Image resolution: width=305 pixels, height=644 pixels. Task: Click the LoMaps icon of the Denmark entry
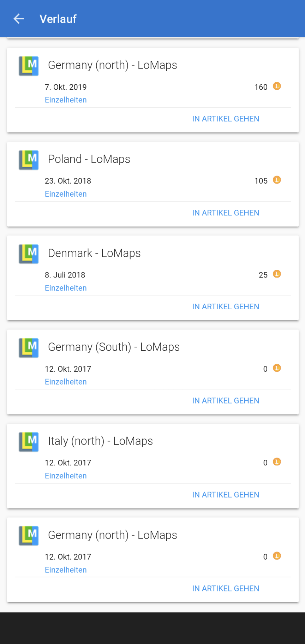coord(29,254)
